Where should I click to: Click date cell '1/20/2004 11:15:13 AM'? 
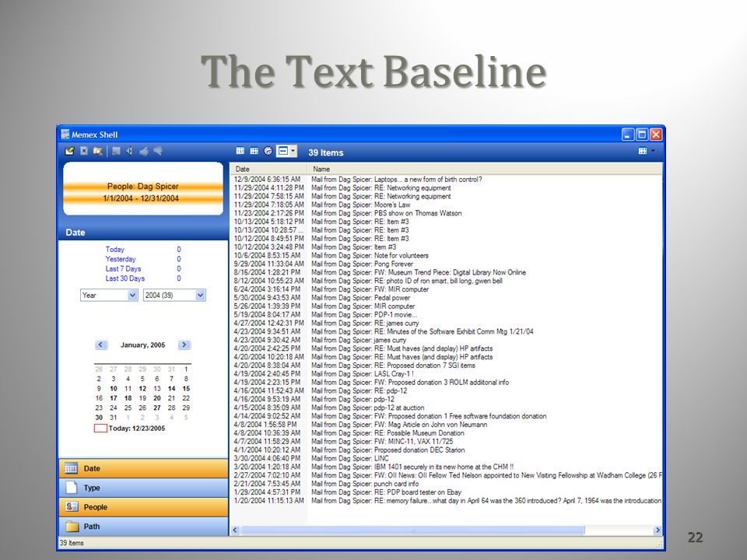coord(268,501)
